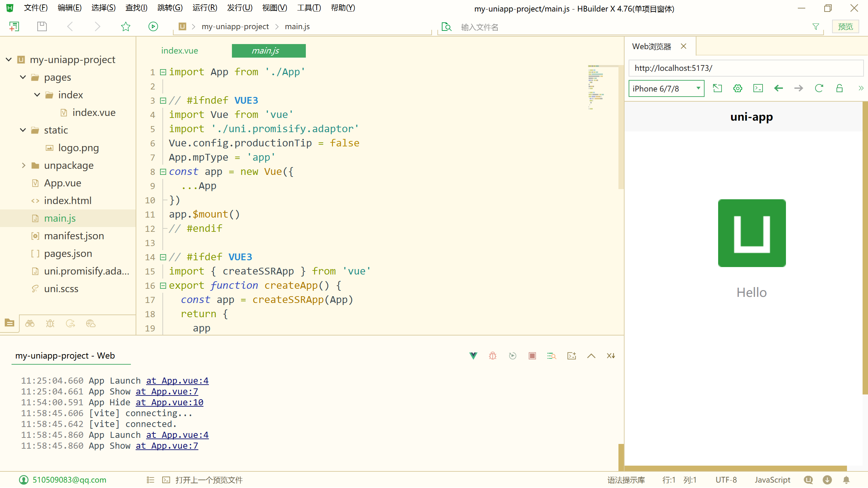
Task: Fold the #ifdef VUE3 block at line 14
Action: click(x=163, y=257)
